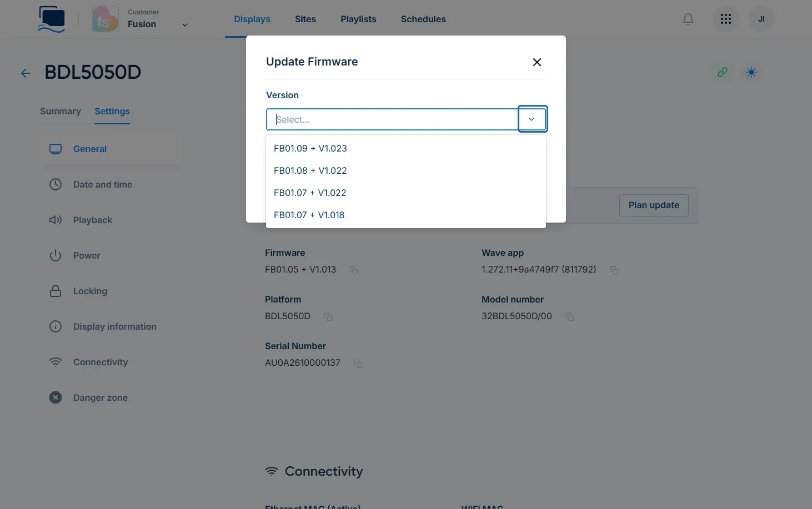The image size is (812, 509).
Task: Copy the Firmware value
Action: coord(354,270)
